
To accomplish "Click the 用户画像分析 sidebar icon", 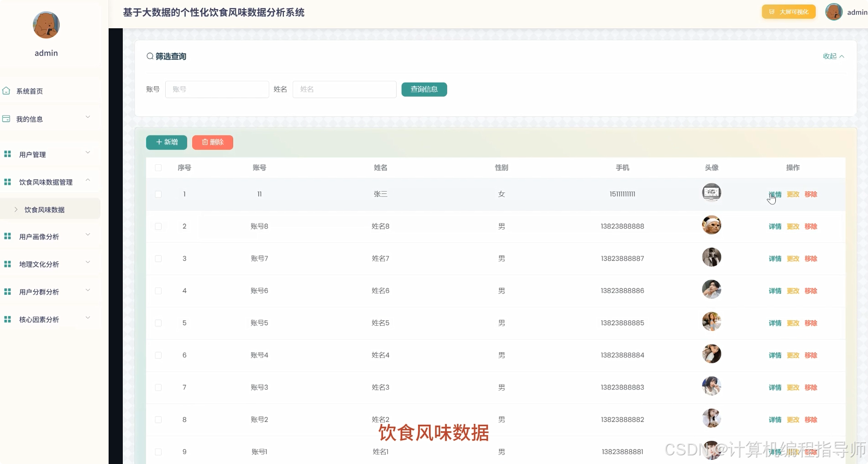I will click(x=6, y=236).
